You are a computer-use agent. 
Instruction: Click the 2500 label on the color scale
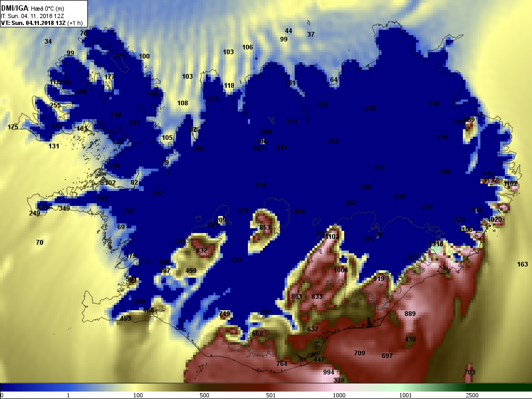472,395
